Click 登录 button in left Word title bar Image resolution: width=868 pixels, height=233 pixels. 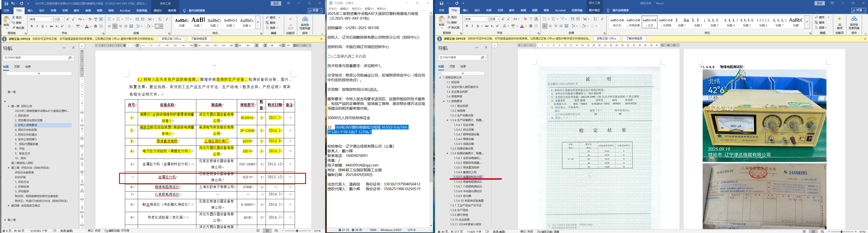276,3
